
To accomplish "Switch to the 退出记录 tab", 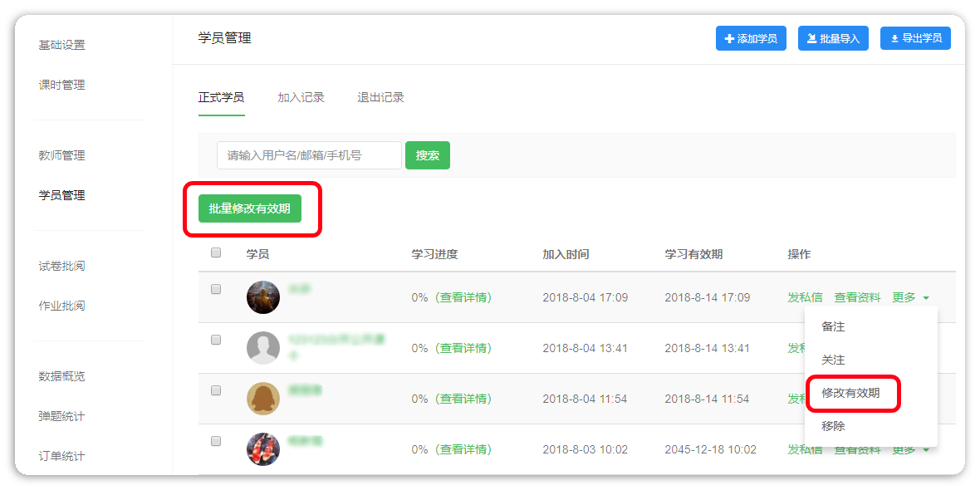I will tap(380, 97).
